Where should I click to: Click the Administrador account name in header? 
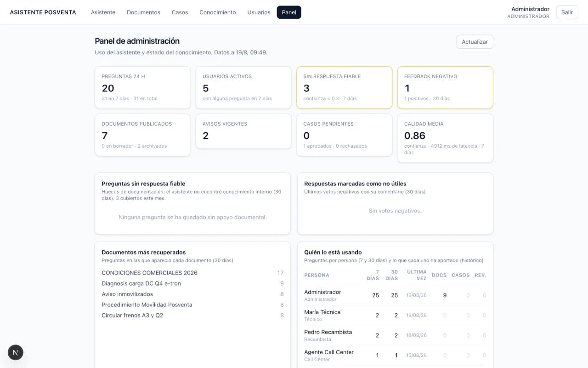point(530,9)
